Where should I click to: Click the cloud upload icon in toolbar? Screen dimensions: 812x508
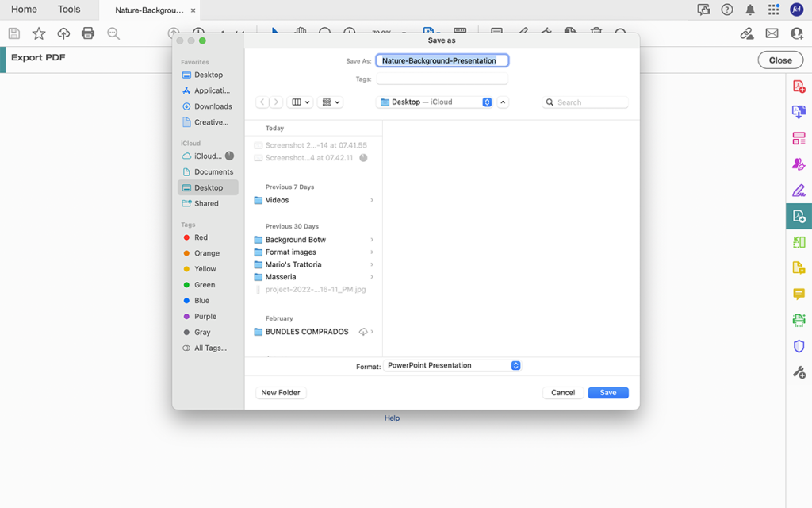click(63, 33)
